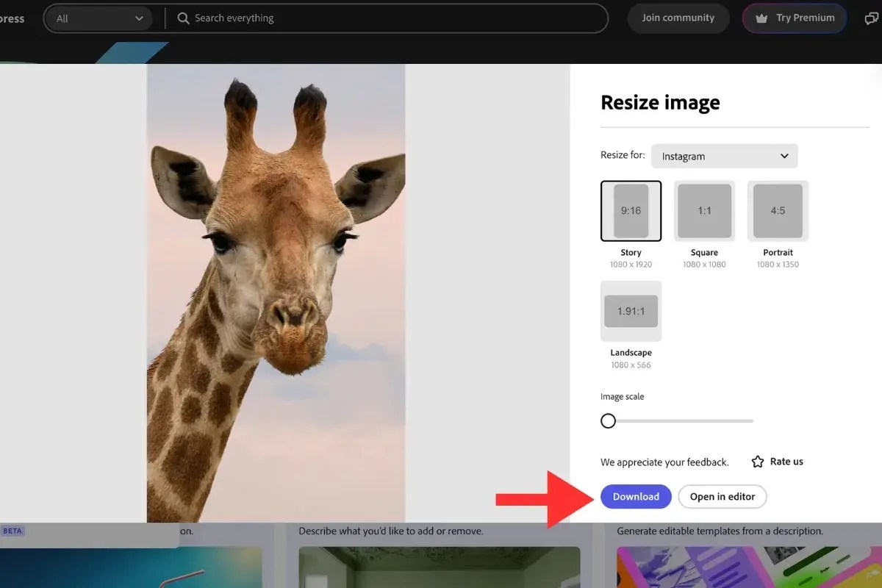Click the crown icon on Try Premium

pos(761,18)
